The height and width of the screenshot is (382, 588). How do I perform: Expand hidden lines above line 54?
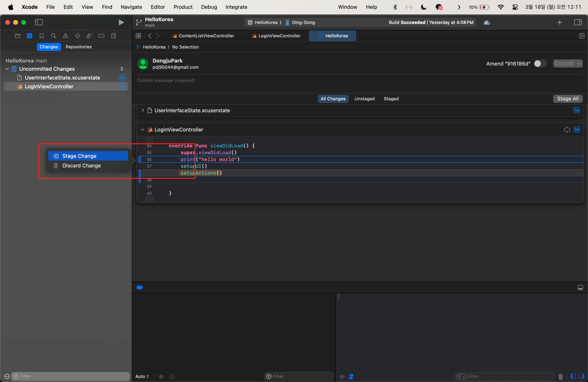pyautogui.click(x=149, y=139)
